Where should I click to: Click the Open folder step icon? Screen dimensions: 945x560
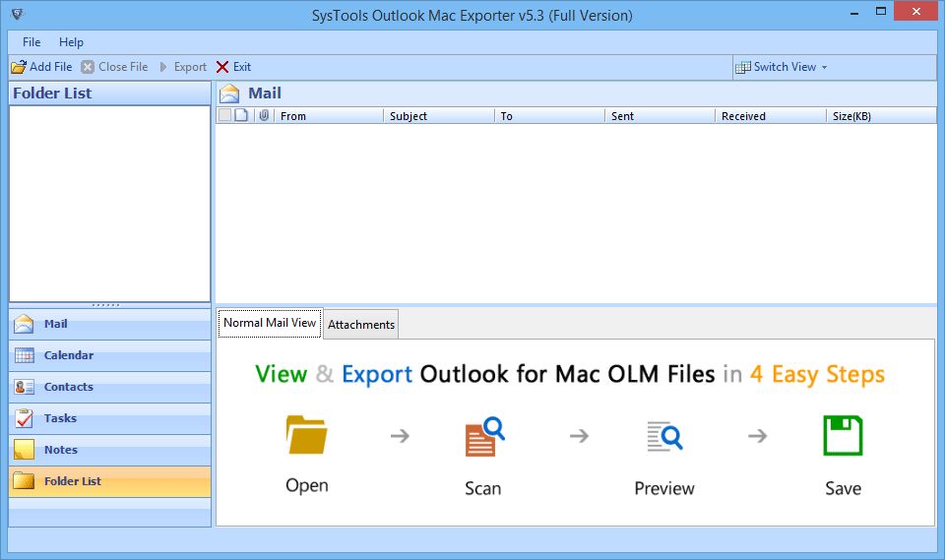pos(306,435)
